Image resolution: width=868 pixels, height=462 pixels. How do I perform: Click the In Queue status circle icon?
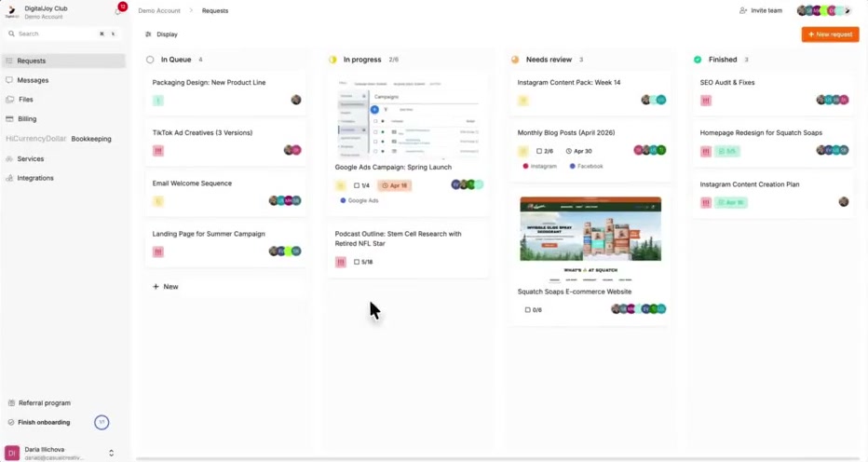point(150,60)
